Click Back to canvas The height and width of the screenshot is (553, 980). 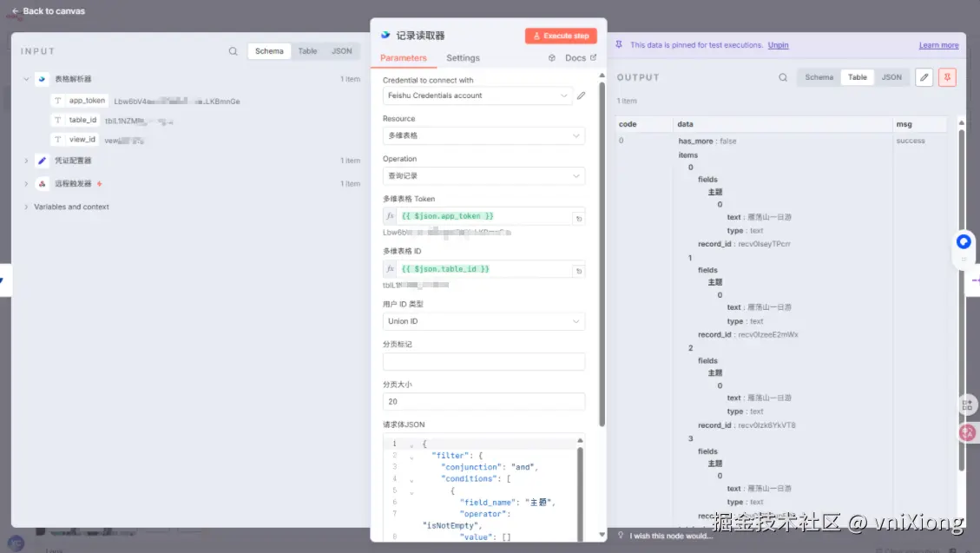(x=48, y=11)
